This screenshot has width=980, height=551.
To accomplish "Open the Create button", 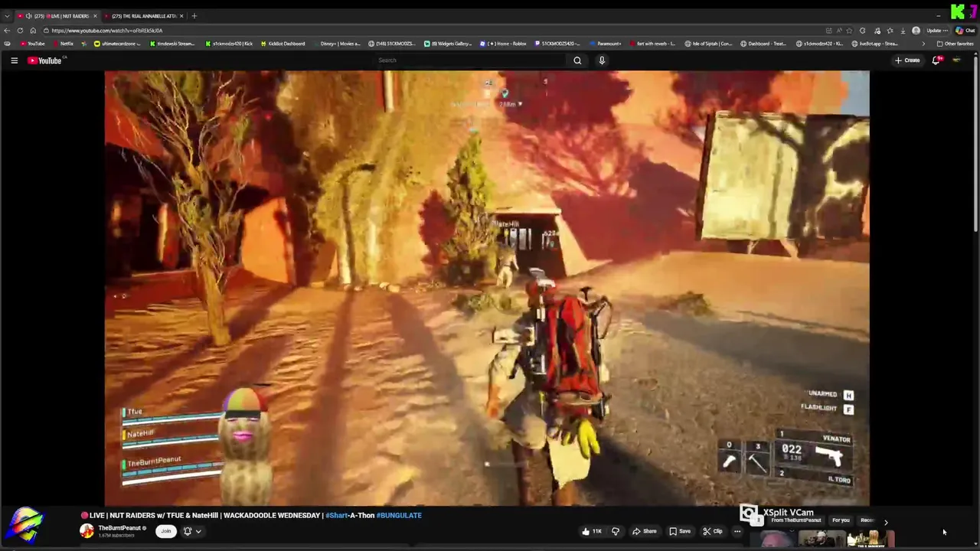I will [x=907, y=60].
